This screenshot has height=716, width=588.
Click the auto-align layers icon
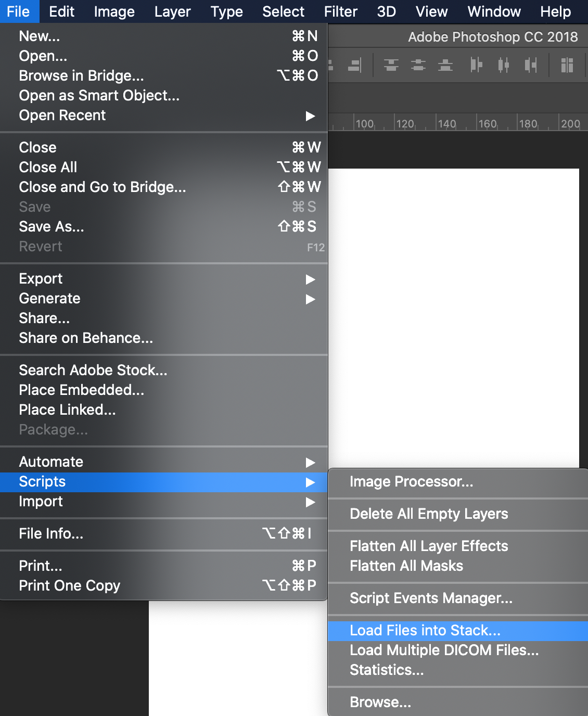click(x=567, y=65)
